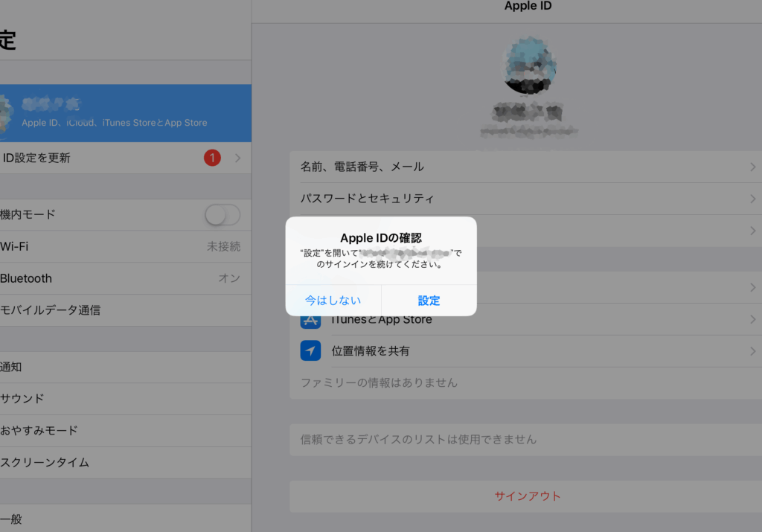Tap the profile avatar on the Apple ID page
Image resolution: width=762 pixels, height=532 pixels.
tap(528, 67)
